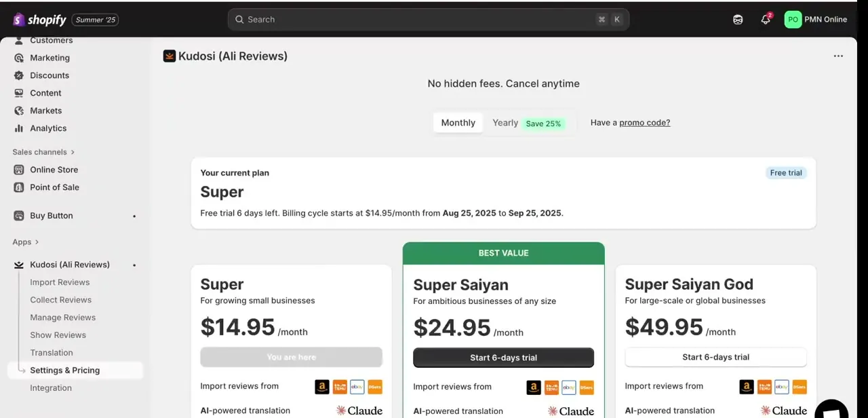Open the chat widget bubble
Viewport: 868px width, 418px height.
pos(831,408)
